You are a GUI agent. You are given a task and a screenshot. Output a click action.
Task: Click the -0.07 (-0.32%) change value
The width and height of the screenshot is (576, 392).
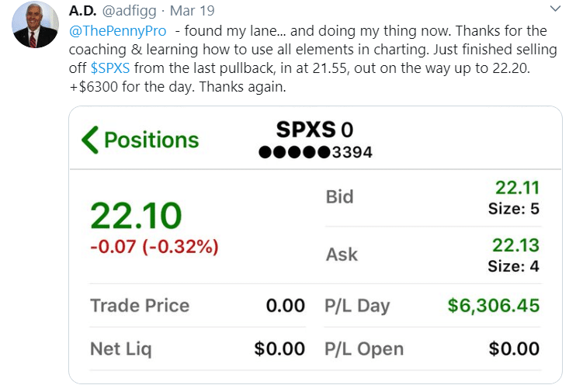154,246
